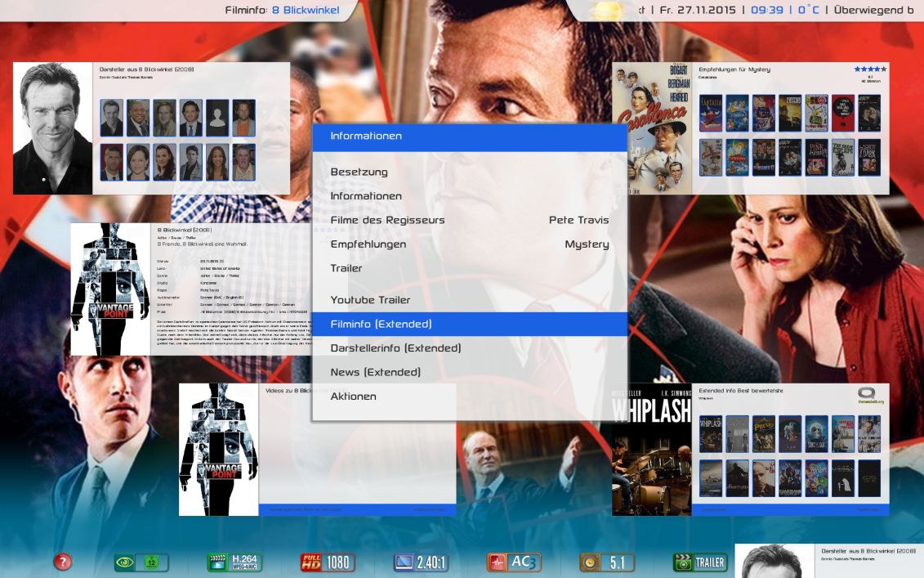Image resolution: width=924 pixels, height=578 pixels.
Task: Open News (Extended)
Action: [x=470, y=372]
